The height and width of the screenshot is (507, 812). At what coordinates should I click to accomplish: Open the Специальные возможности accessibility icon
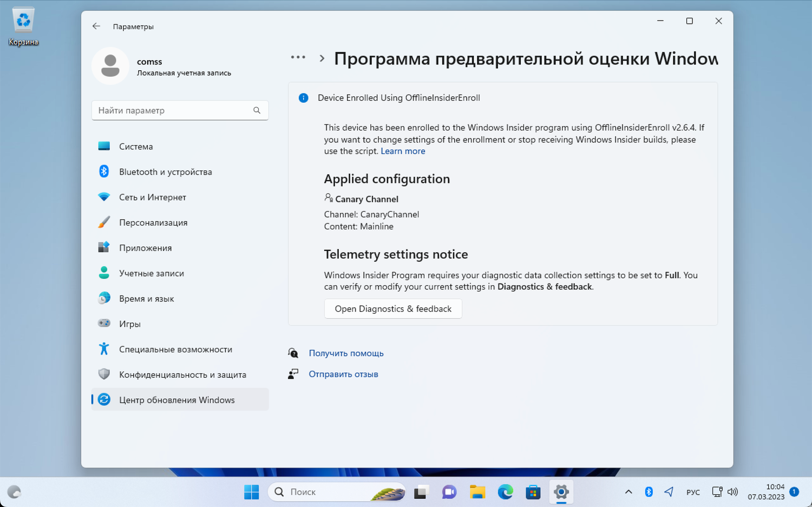click(104, 349)
